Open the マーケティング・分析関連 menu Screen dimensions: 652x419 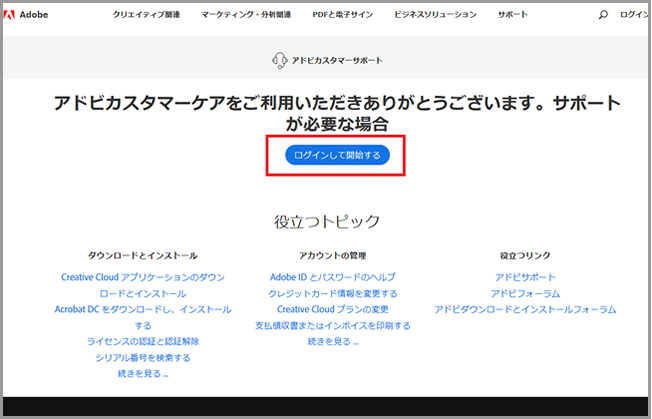[246, 15]
